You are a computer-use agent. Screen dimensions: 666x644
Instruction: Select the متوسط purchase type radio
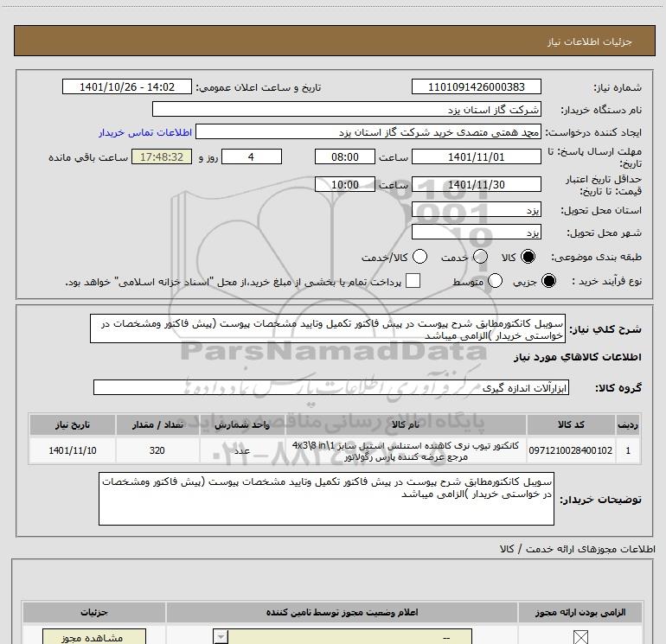495,281
